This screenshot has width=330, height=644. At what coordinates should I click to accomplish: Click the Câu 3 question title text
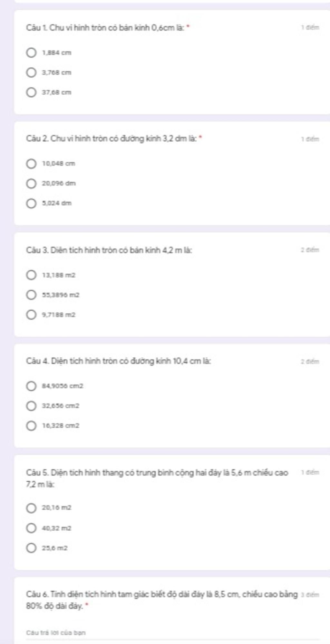(x=109, y=250)
